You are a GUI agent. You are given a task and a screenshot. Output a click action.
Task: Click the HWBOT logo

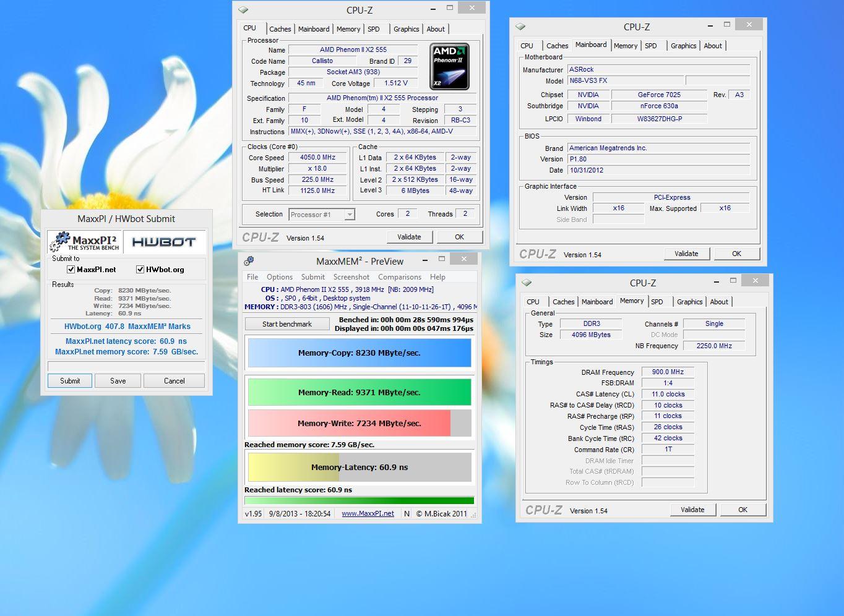[164, 242]
